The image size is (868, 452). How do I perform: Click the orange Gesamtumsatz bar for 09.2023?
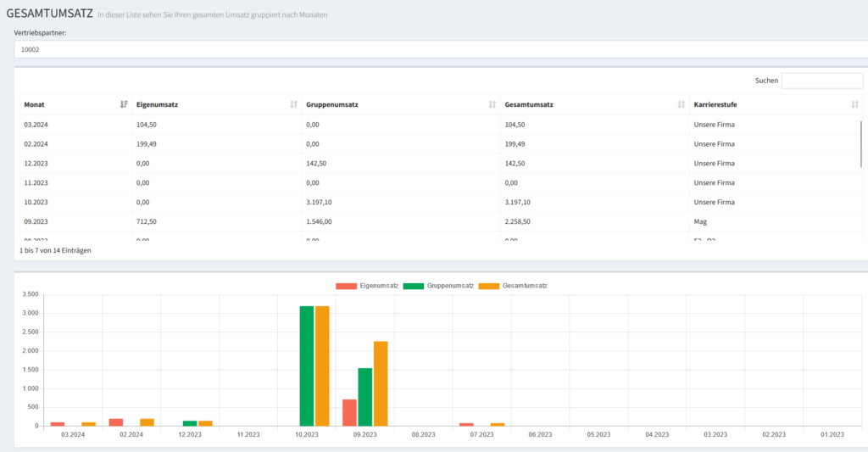click(x=381, y=383)
